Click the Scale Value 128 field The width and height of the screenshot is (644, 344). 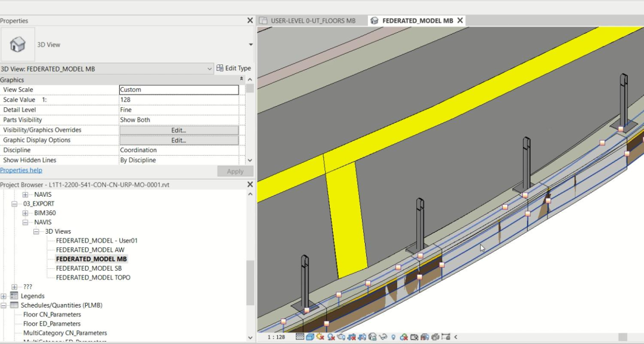click(179, 100)
